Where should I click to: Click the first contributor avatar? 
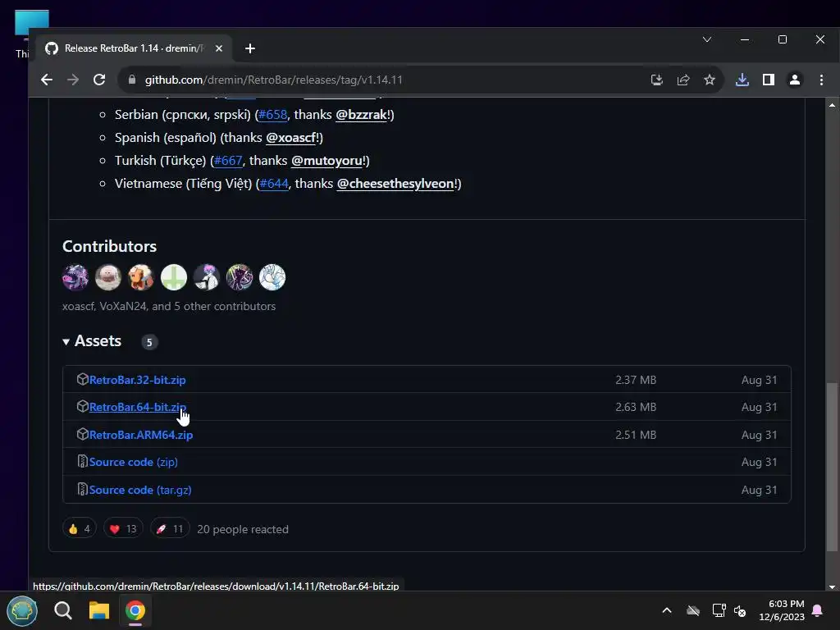[75, 277]
